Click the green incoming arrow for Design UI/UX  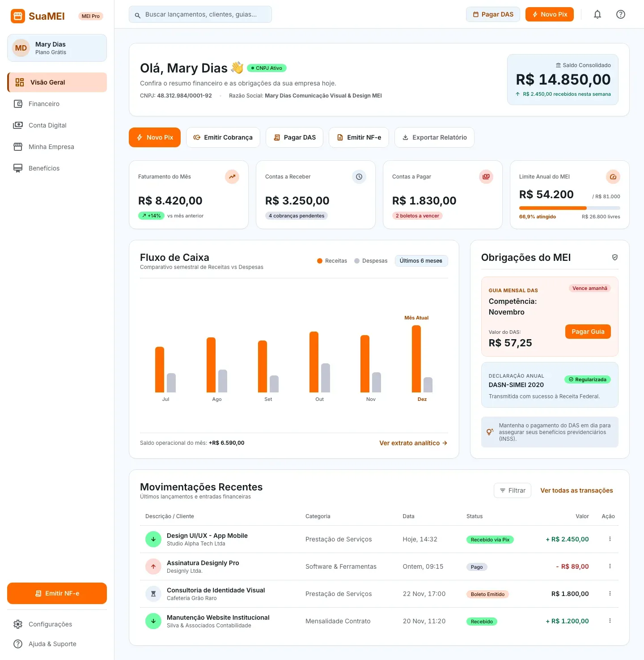coord(153,539)
